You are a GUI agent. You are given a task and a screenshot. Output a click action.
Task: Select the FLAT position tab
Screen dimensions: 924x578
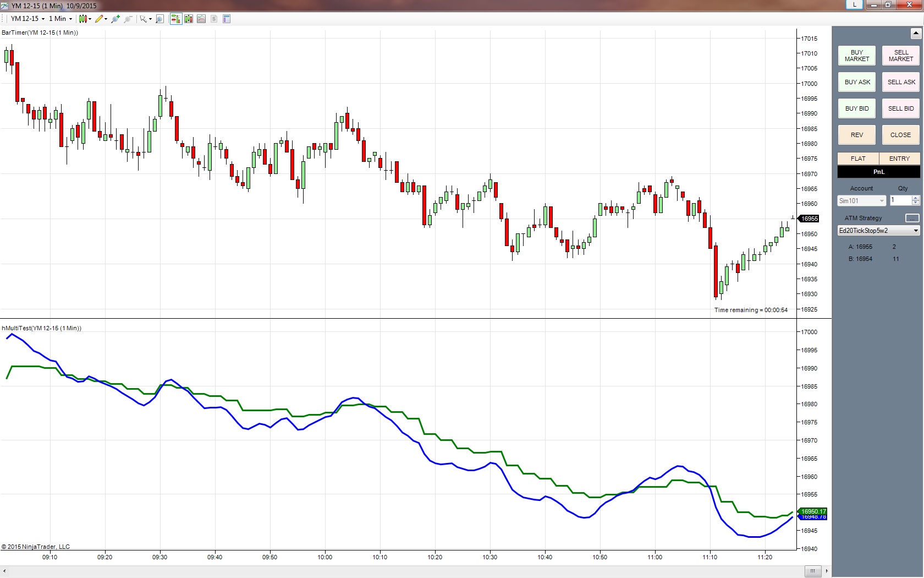coord(858,159)
